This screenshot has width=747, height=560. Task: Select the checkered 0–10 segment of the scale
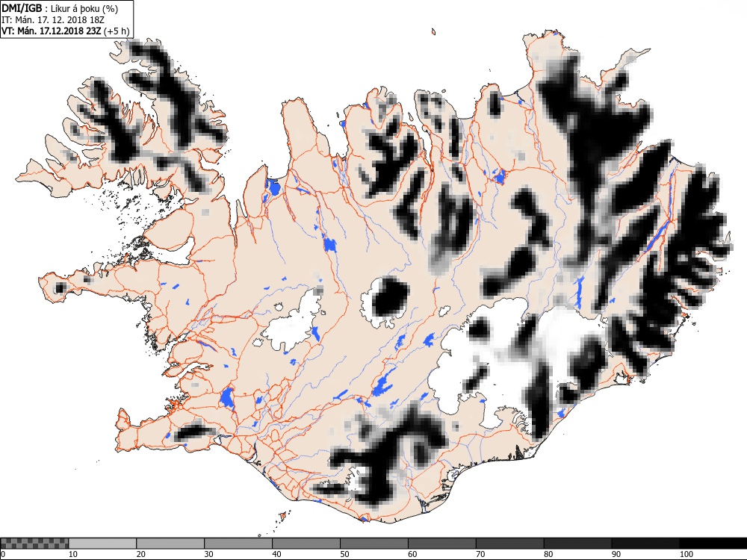(35, 544)
